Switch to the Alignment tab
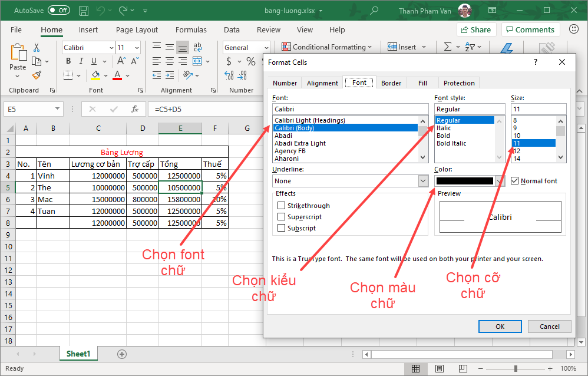Image resolution: width=588 pixels, height=376 pixels. pos(322,83)
